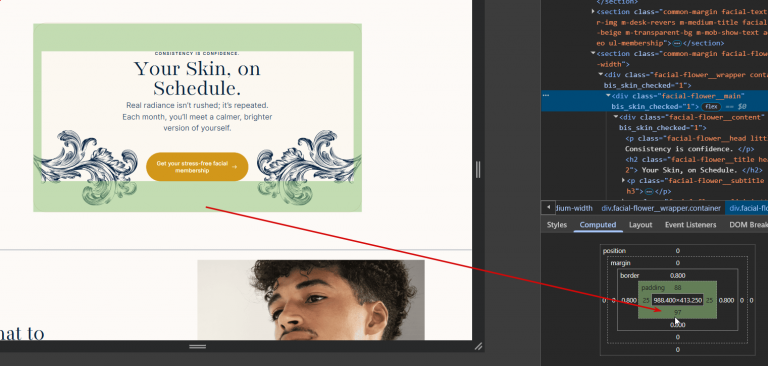
Task: Select the truncated 'dium-width' breadcrumb
Action: [574, 208]
